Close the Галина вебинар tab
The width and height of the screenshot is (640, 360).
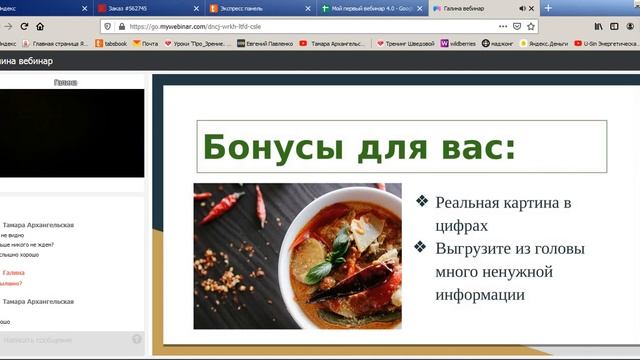click(x=531, y=8)
